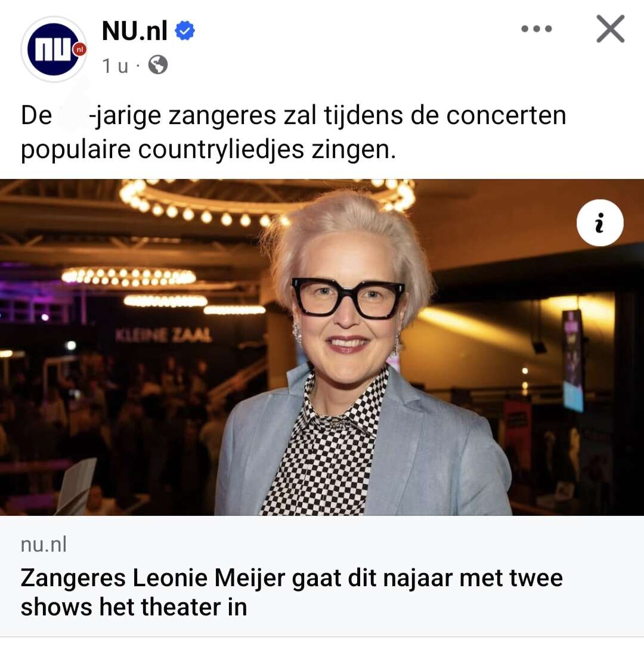Close the post with the X icon
Viewport: 644px width, 647px height.
point(610,29)
